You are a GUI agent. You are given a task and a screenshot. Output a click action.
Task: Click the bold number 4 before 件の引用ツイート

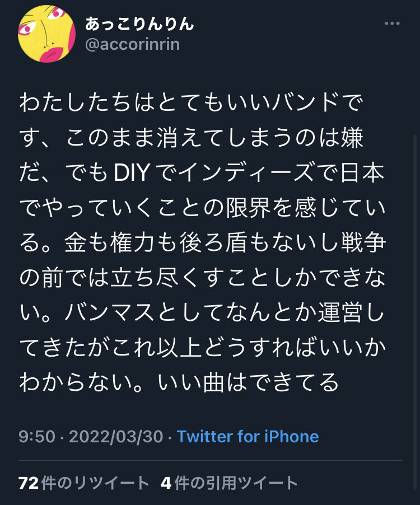coord(166,483)
